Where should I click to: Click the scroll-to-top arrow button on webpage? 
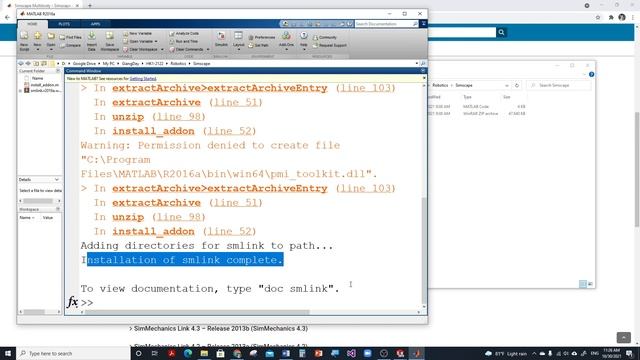click(x=623, y=338)
